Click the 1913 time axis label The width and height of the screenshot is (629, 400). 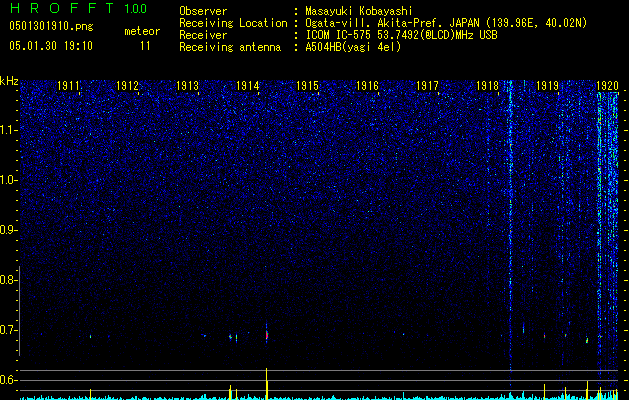(x=187, y=85)
